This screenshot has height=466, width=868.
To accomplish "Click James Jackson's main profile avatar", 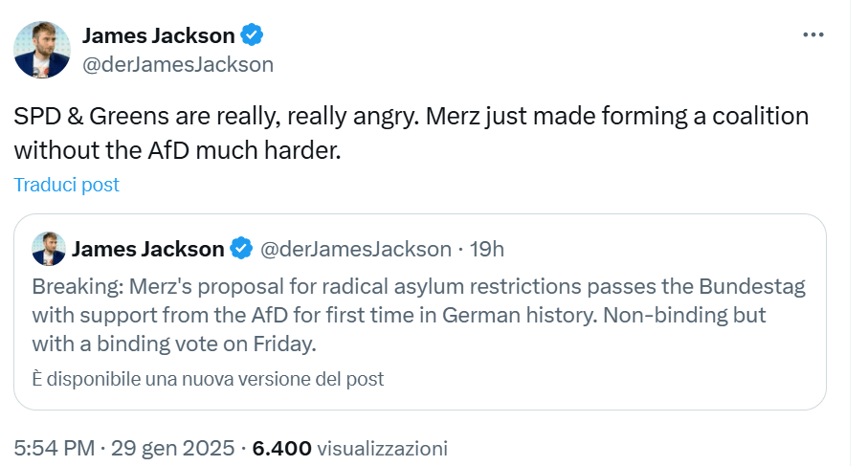I will click(x=42, y=50).
